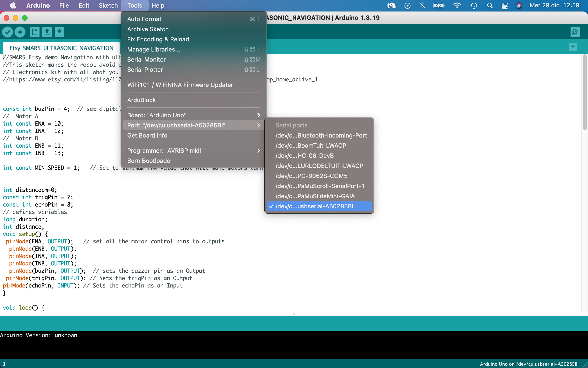Viewport: 588px width, 368px height.
Task: Select port /dev/cu.PG-9062S-COM5
Action: click(x=319, y=176)
